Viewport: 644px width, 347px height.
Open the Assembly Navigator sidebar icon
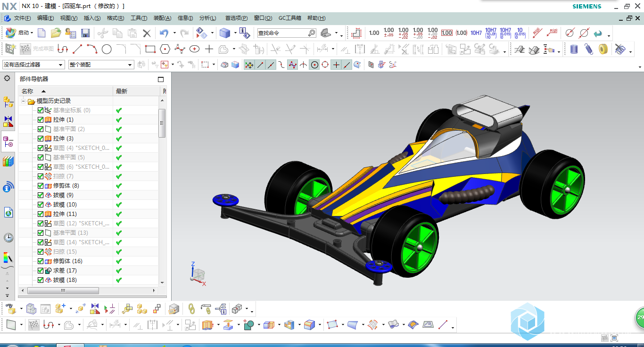pyautogui.click(x=8, y=101)
